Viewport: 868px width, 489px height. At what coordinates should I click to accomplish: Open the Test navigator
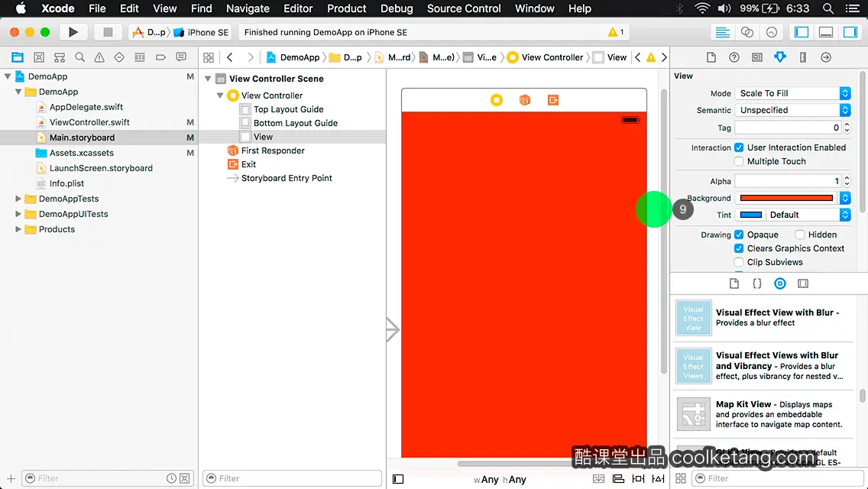[119, 57]
